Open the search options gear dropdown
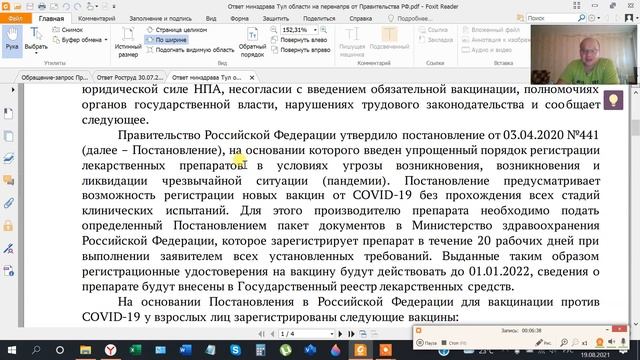Image resolution: width=640 pixels, height=360 pixels. (593, 18)
